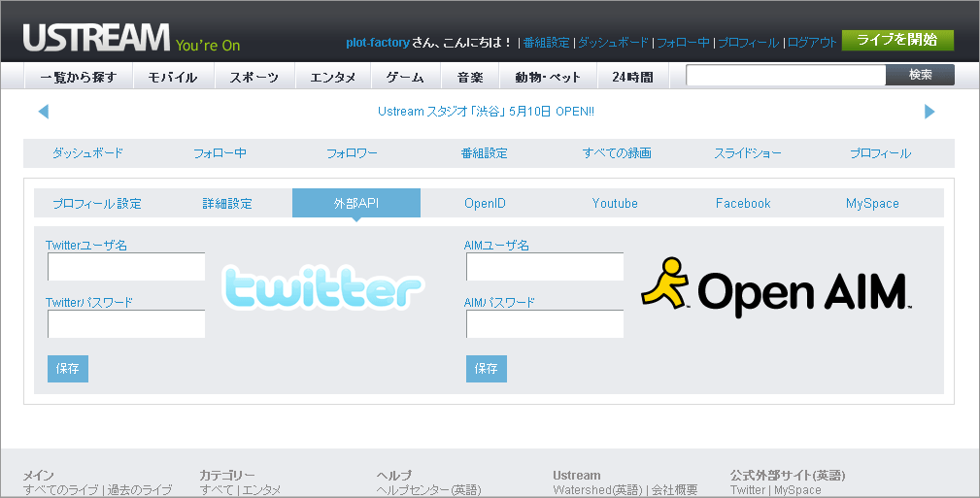The width and height of the screenshot is (980, 498).
Task: Open フォロー中 in the gray account bar
Action: (220, 153)
